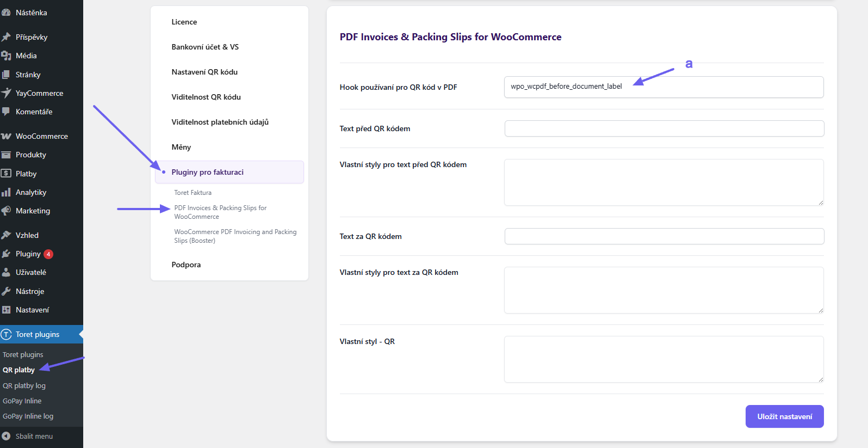This screenshot has height=448, width=868.
Task: Open Toret Faktura subsection
Action: pos(193,193)
